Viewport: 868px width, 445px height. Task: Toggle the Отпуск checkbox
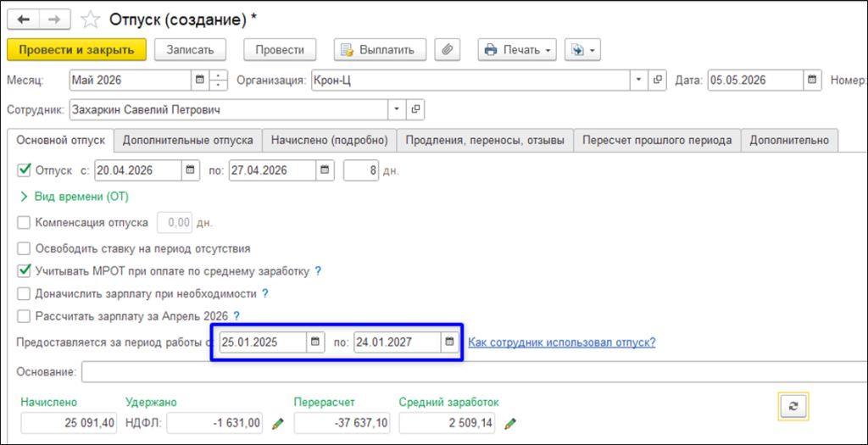coord(24,170)
